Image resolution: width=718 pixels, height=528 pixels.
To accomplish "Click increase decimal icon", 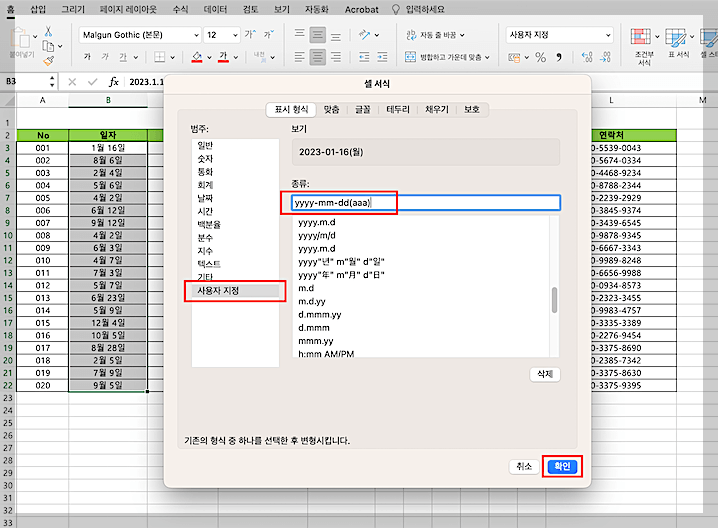I will [x=587, y=57].
